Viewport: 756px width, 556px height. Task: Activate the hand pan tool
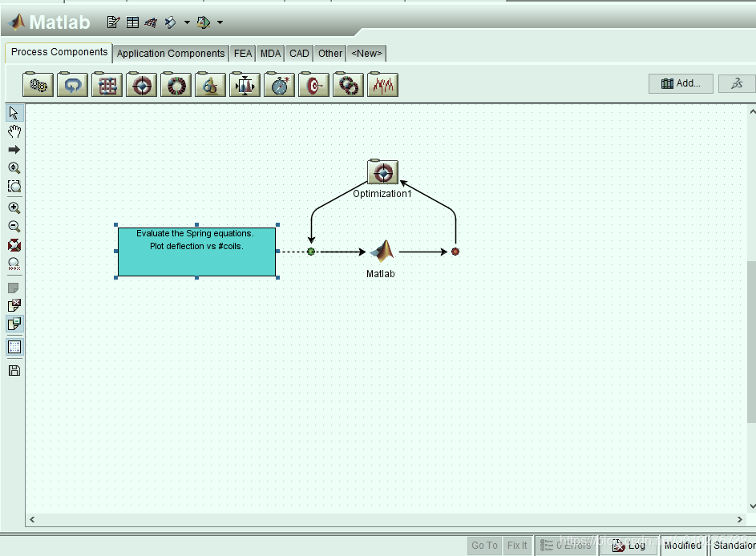[x=14, y=131]
